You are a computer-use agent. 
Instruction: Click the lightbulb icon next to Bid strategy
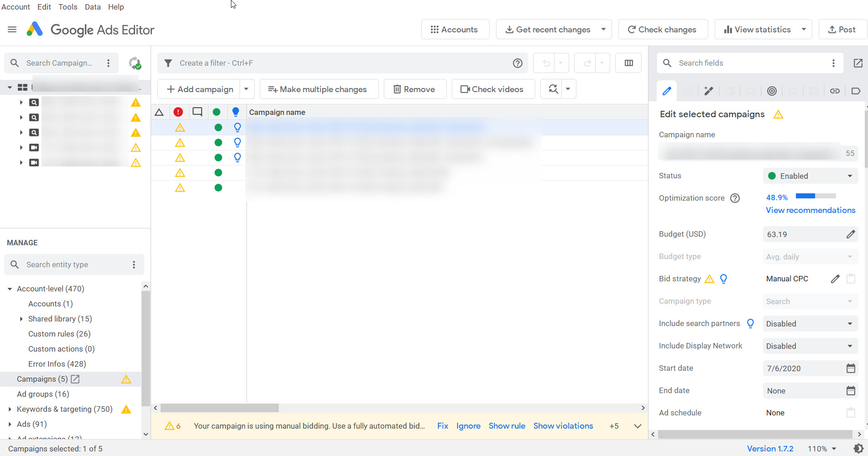click(724, 279)
